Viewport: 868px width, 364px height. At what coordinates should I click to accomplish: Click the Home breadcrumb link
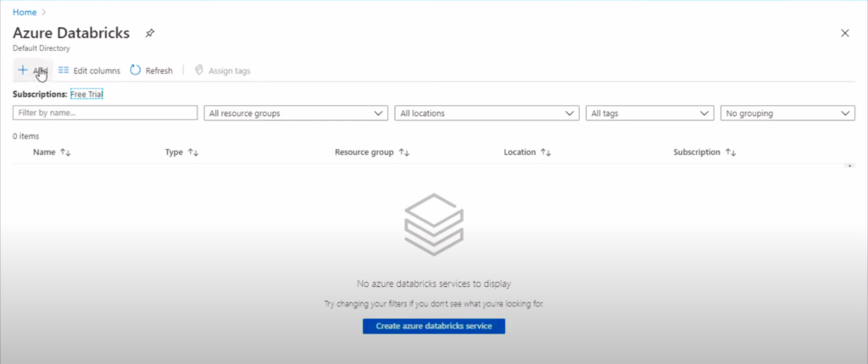click(24, 12)
